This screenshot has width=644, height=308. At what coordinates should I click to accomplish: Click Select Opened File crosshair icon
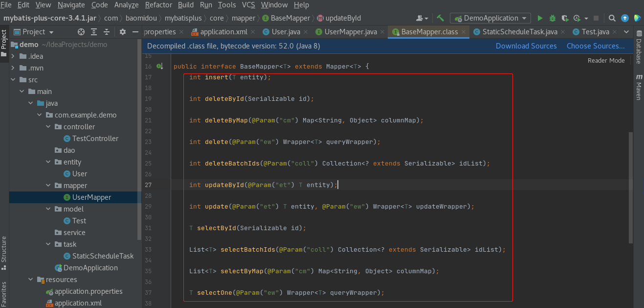[x=81, y=32]
